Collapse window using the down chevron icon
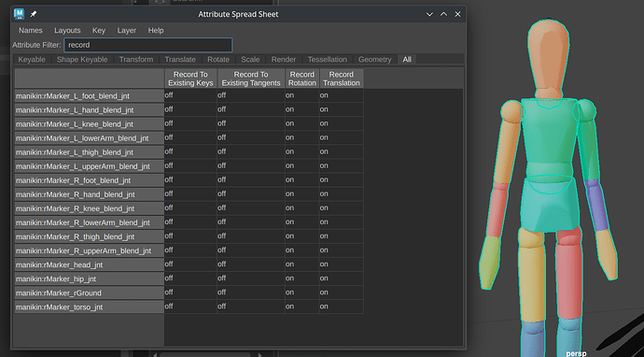The image size is (644, 357). (429, 14)
